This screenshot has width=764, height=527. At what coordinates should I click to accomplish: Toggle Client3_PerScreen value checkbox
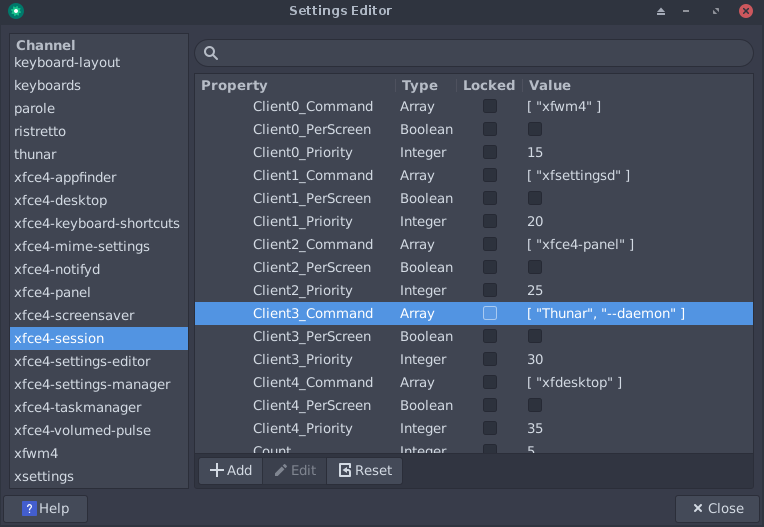click(x=535, y=336)
